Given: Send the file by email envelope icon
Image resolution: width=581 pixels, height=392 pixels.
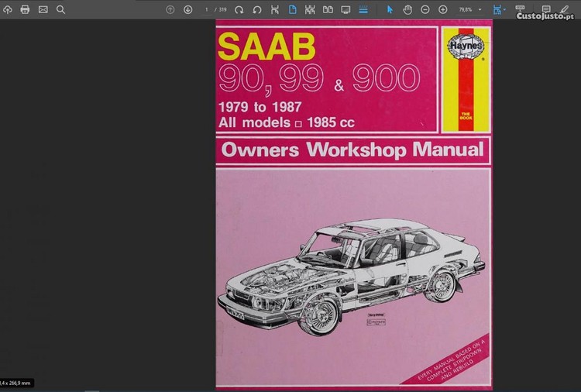Looking at the screenshot, I should click(x=43, y=9).
